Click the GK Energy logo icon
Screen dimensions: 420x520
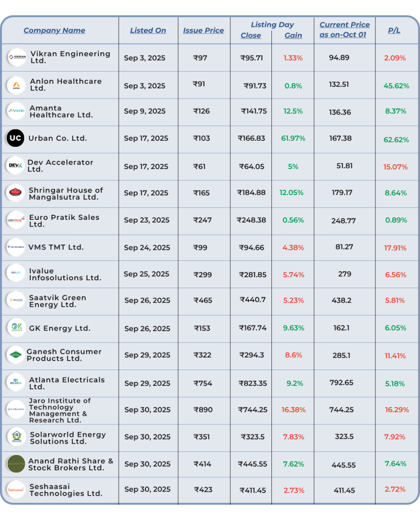click(x=16, y=328)
